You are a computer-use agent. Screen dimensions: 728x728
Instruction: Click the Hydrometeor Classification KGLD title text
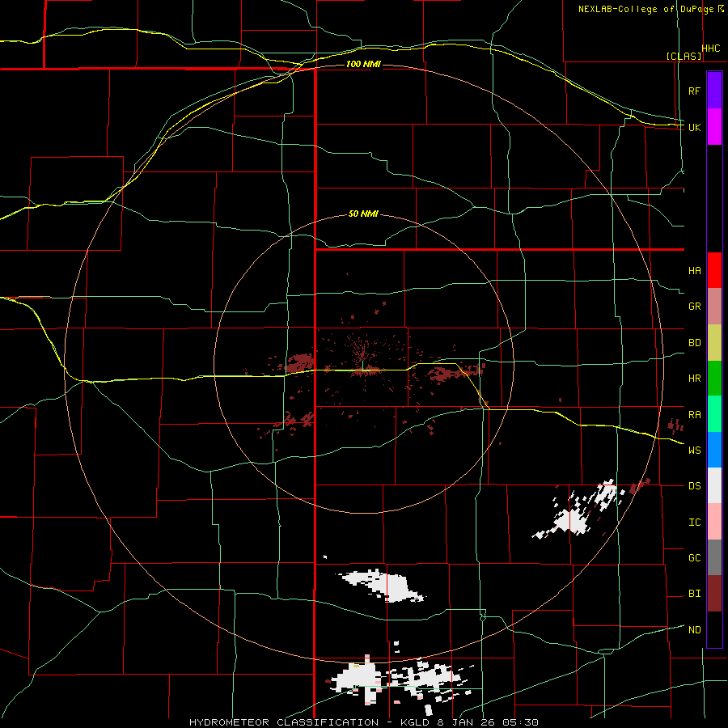pos(364,722)
